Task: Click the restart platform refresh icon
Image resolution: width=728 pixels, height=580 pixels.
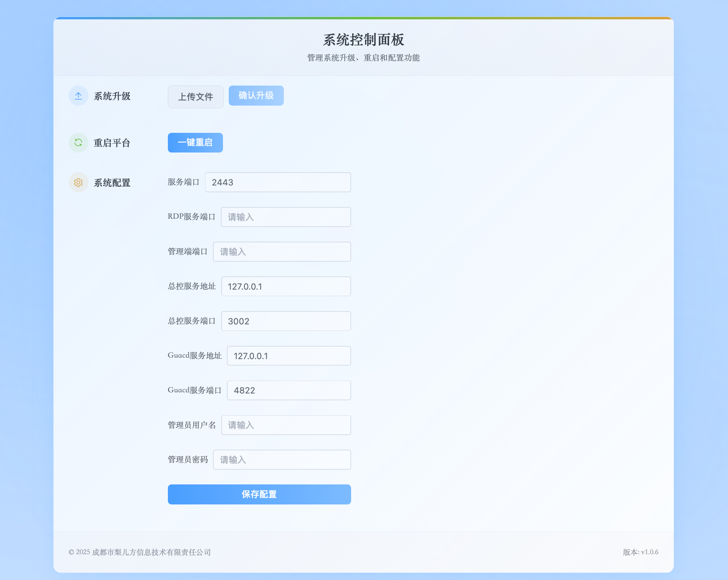Action: (78, 142)
